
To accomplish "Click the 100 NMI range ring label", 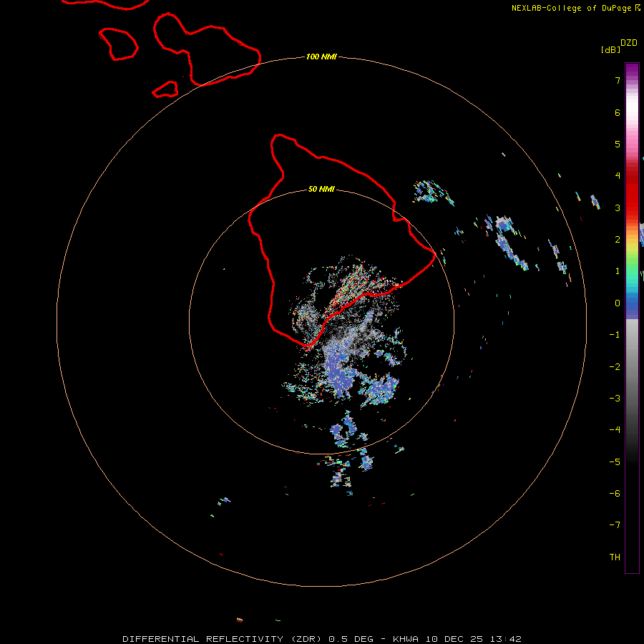I will point(321,57).
